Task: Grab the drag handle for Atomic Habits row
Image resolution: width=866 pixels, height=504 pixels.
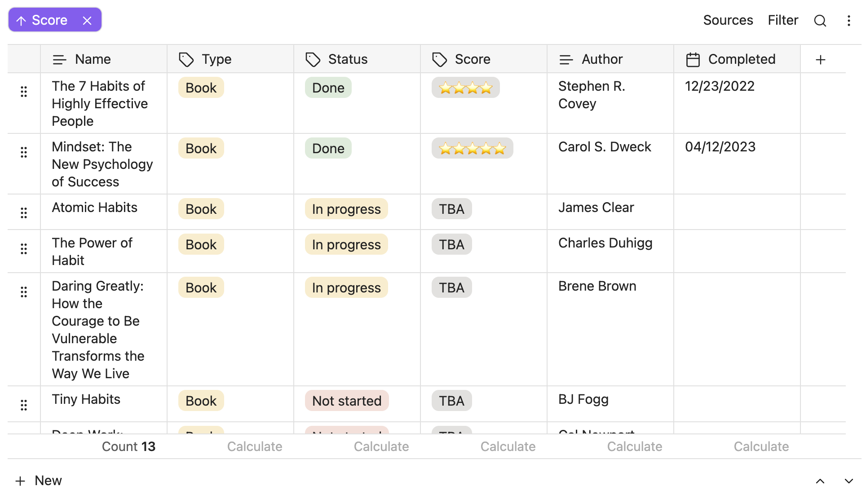Action: (x=24, y=212)
